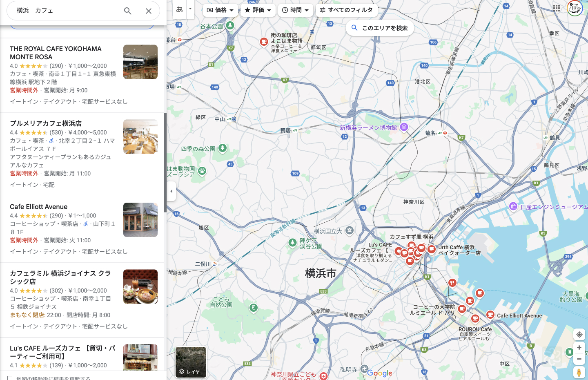The width and height of the screenshot is (588, 380).
Task: Open THE ROYAL CAFE YOKOHAMA MONTE ROSA listing
Action: pyautogui.click(x=82, y=76)
